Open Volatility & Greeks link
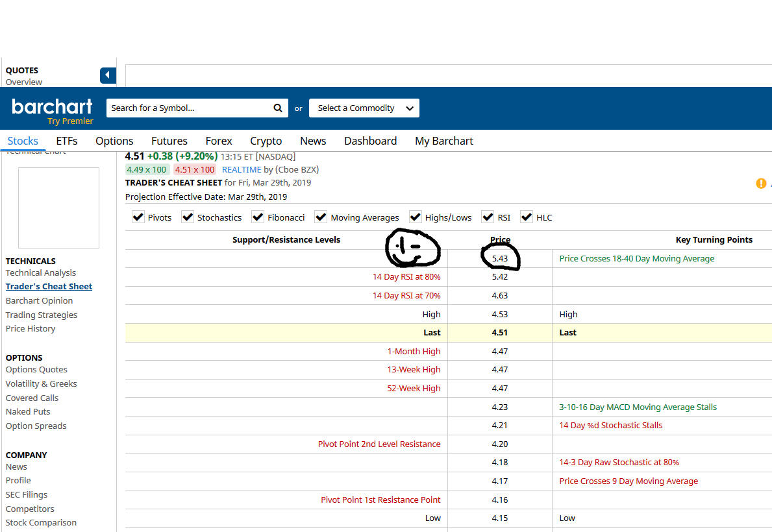 (x=42, y=384)
